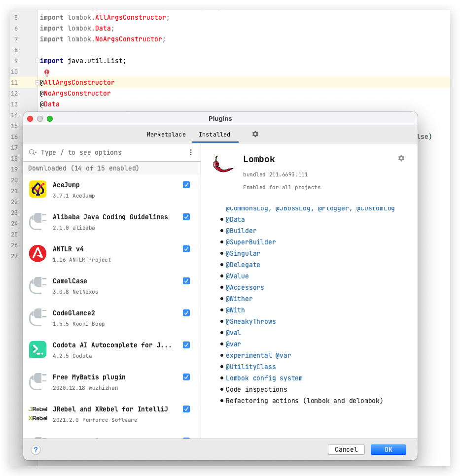Click the fold arrow at the AllArgsConstructor annotation

point(37,83)
